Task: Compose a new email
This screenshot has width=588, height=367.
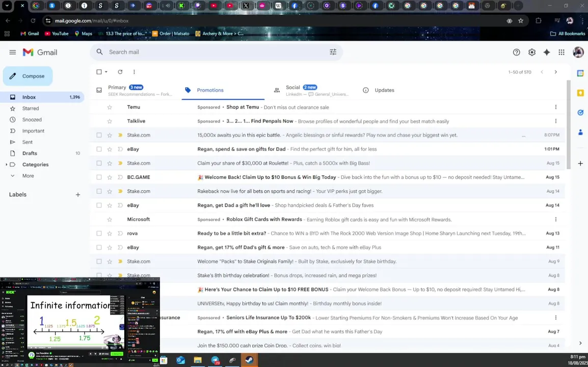Action: pos(28,76)
